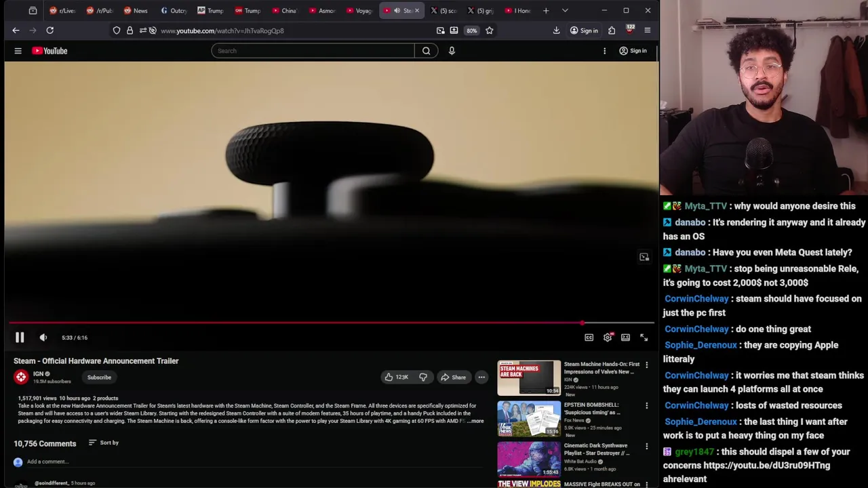The width and height of the screenshot is (868, 488).
Task: Click the address bar URL
Action: click(222, 30)
